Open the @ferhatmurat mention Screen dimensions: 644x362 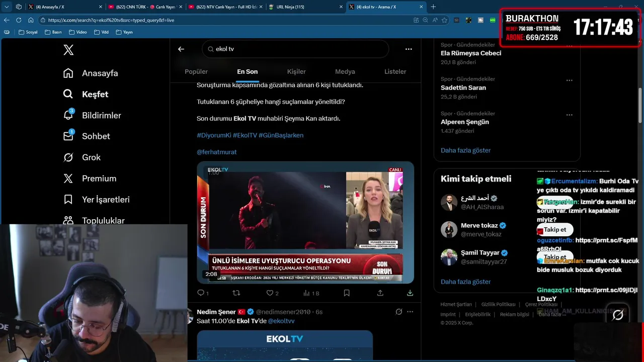(216, 152)
